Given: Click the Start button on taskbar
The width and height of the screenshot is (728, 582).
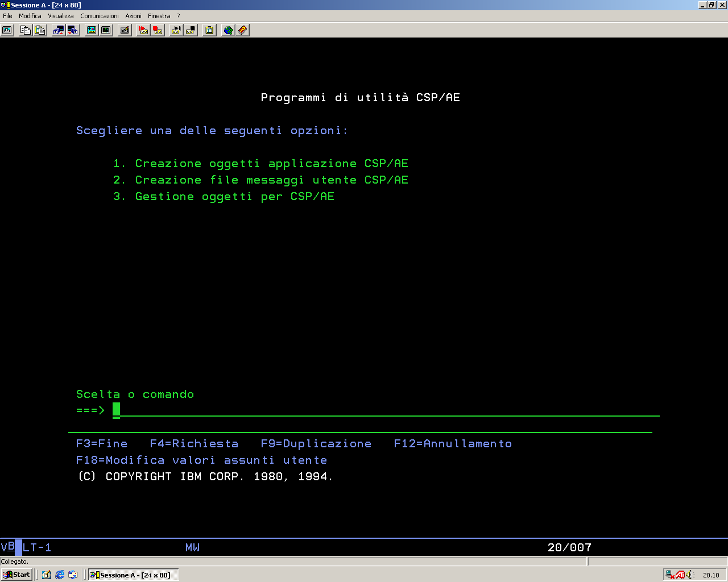Looking at the screenshot, I should point(16,575).
